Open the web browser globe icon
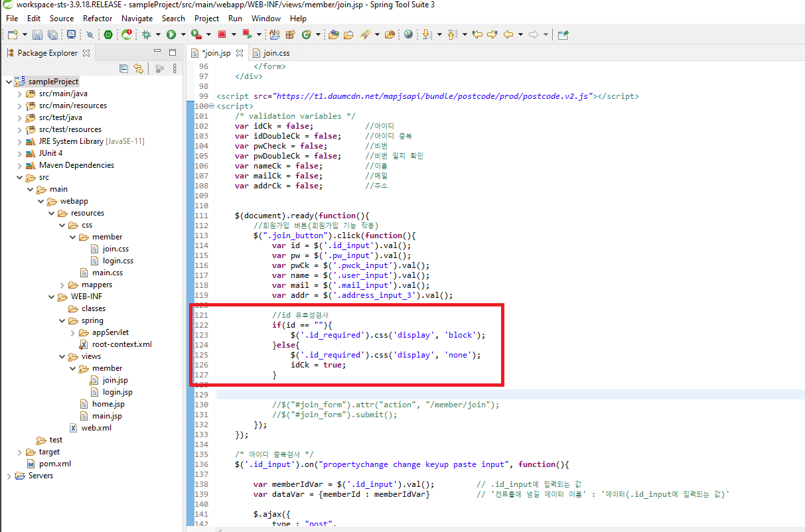This screenshot has width=805, height=532. (x=408, y=34)
